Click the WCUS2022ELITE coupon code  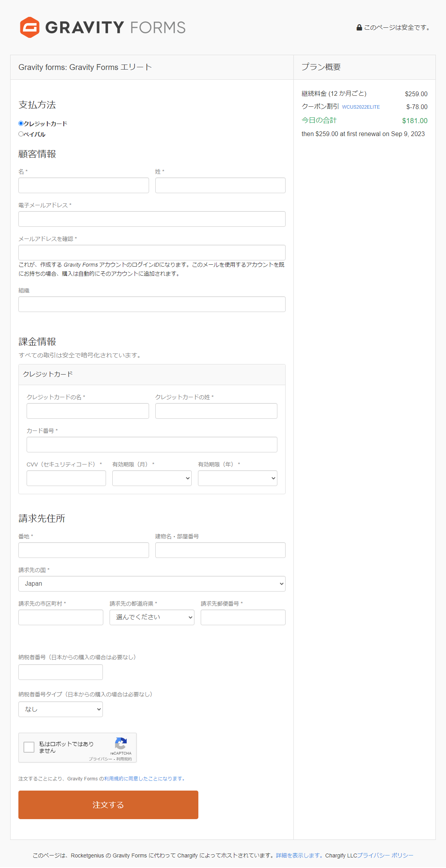click(x=361, y=107)
